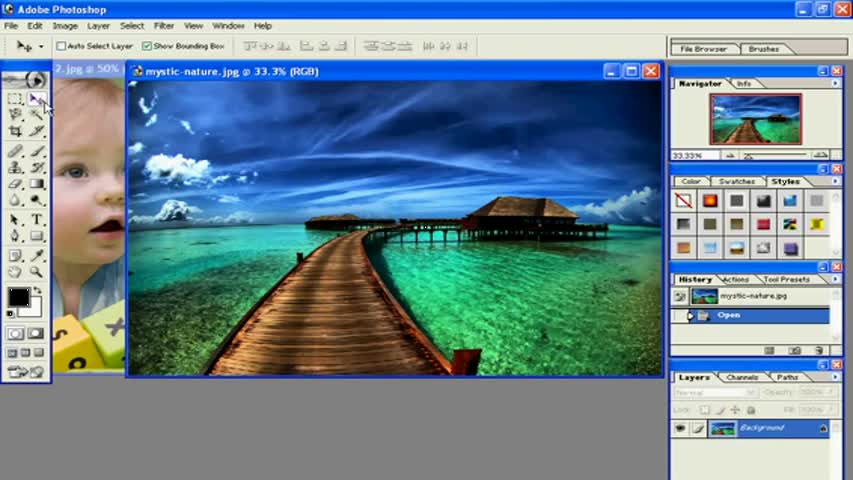Delete current state in History panel
This screenshot has width=853, height=480.
pos(819,351)
